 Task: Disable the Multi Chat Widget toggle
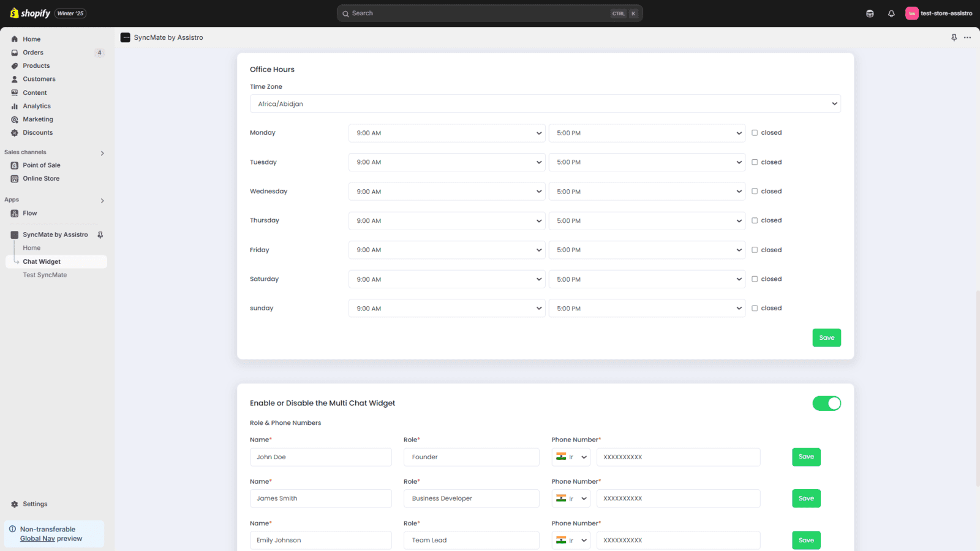click(826, 403)
